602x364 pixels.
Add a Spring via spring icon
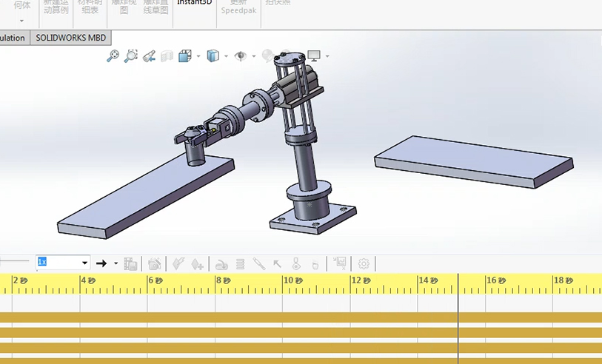241,264
